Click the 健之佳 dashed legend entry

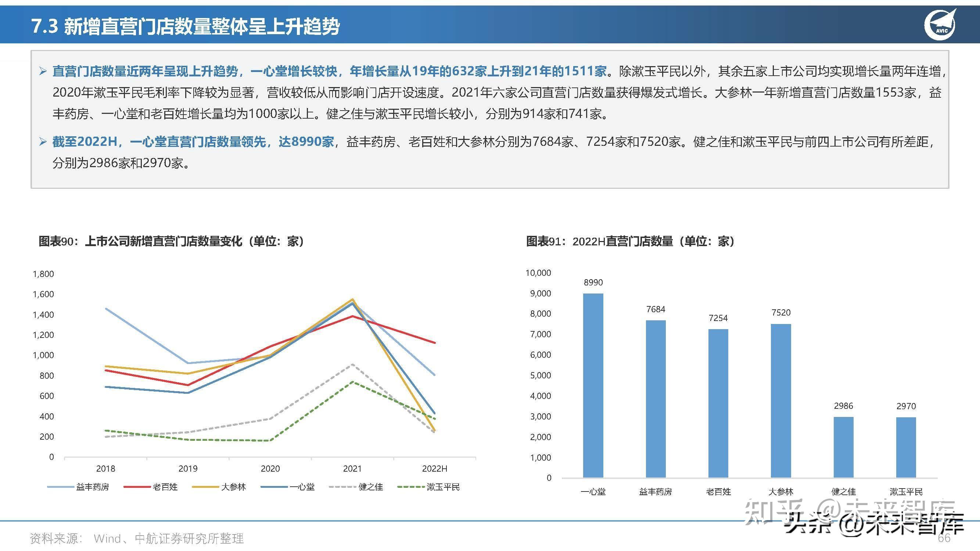click(x=356, y=487)
